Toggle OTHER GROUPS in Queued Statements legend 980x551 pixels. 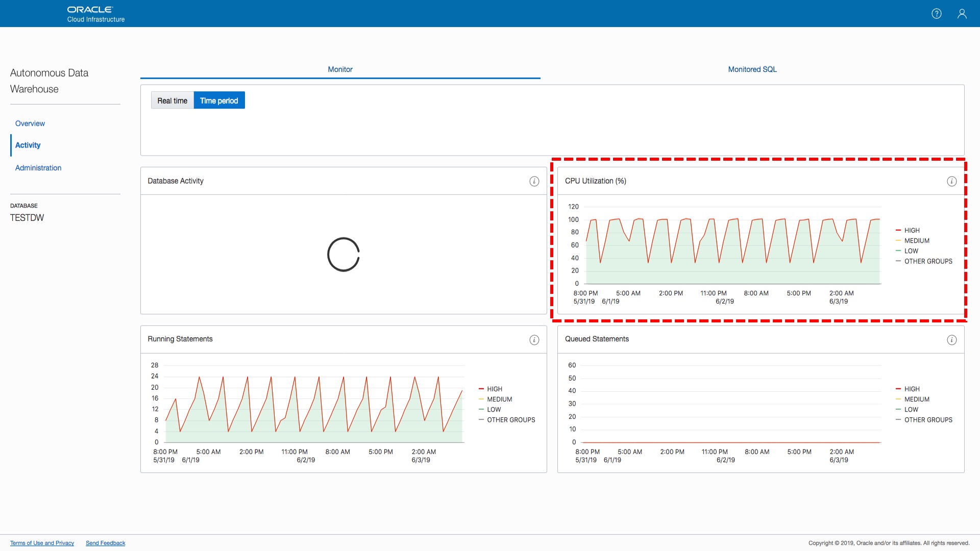(928, 420)
